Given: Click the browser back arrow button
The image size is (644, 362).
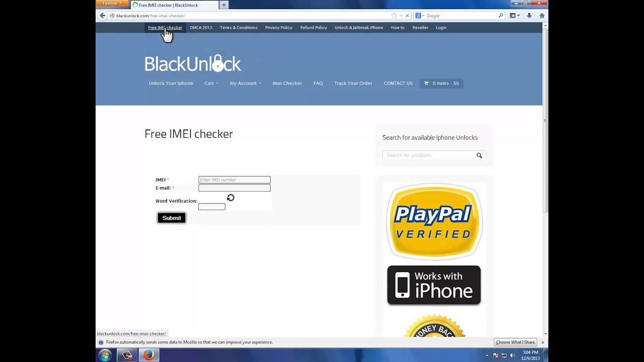Looking at the screenshot, I should click(102, 16).
